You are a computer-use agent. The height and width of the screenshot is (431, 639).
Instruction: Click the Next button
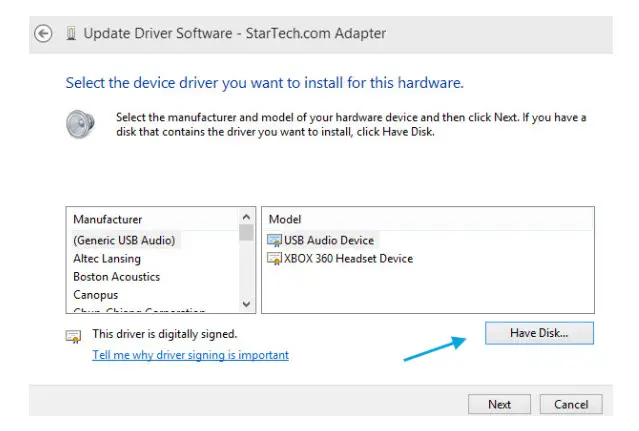click(x=499, y=404)
